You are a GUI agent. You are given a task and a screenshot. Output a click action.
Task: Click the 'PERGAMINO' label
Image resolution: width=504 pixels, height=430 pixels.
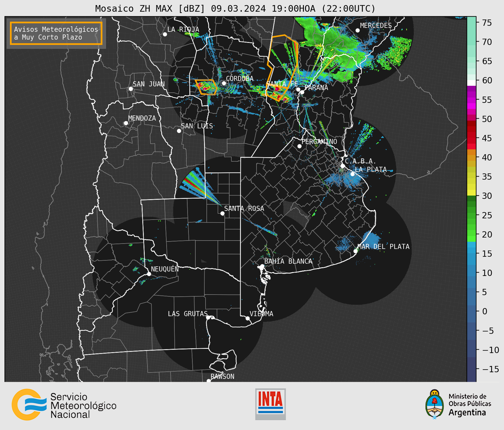(319, 141)
